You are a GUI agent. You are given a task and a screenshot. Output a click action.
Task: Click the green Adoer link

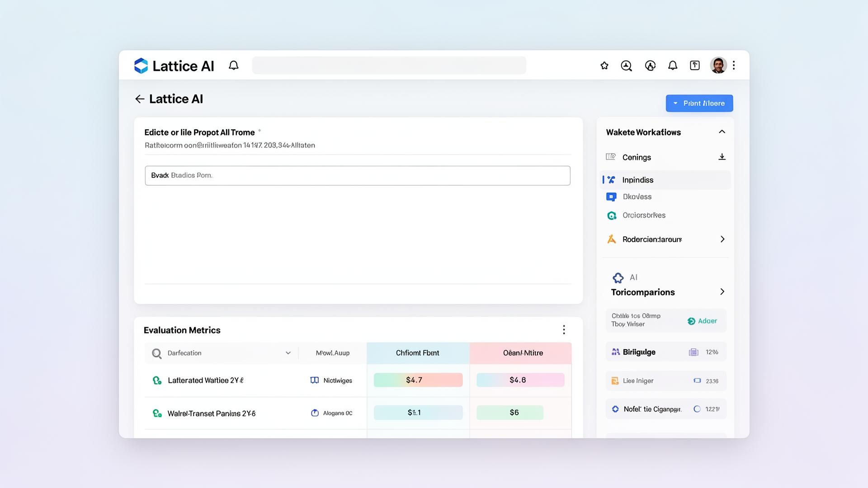point(702,321)
